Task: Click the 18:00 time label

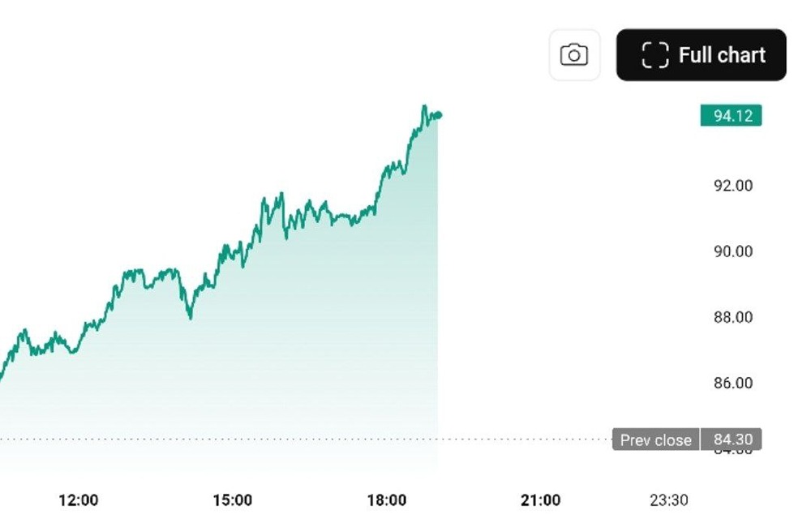Action: coord(388,500)
